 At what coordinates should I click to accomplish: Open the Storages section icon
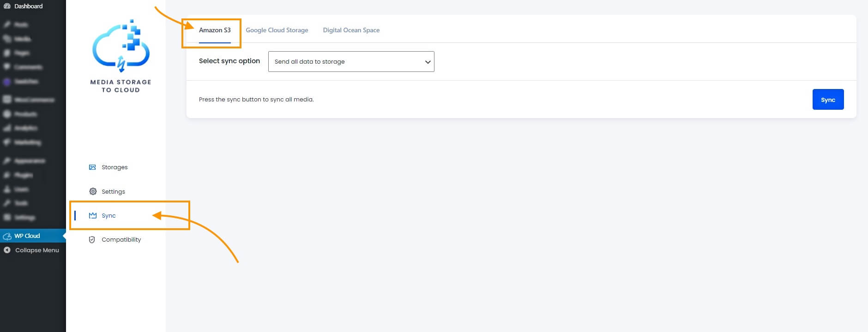coord(92,167)
